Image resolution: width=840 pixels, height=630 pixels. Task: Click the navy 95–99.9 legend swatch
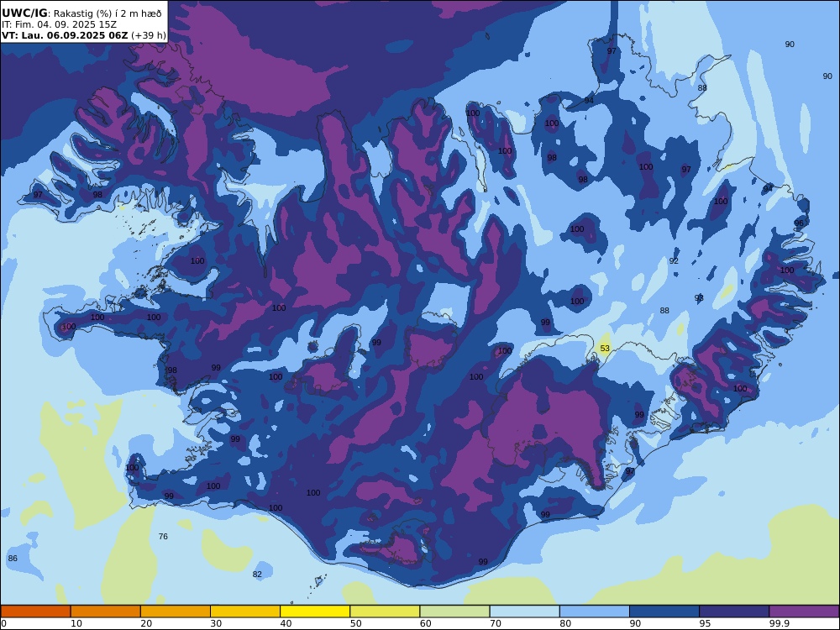734,612
